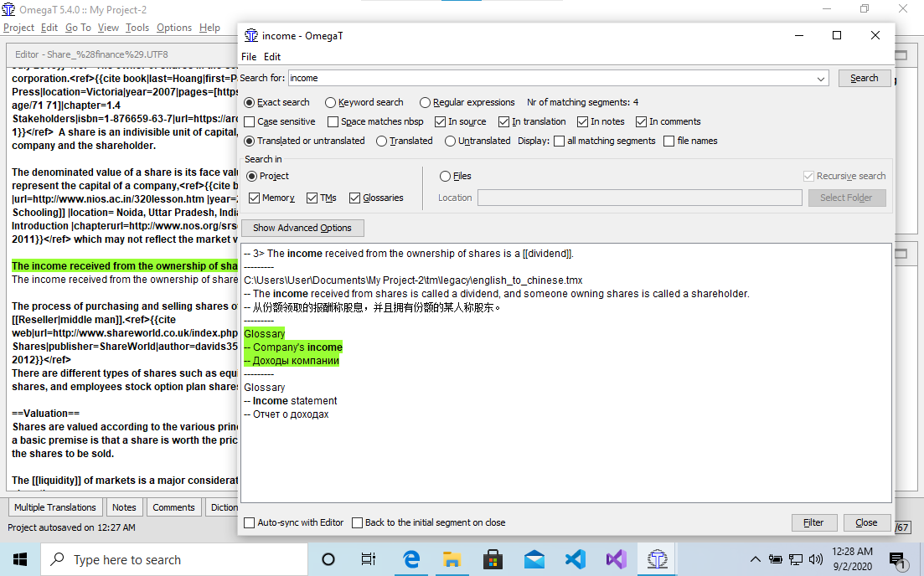Screen dimensions: 924x576
Task: Click Show Advanced Options button
Action: pyautogui.click(x=302, y=228)
